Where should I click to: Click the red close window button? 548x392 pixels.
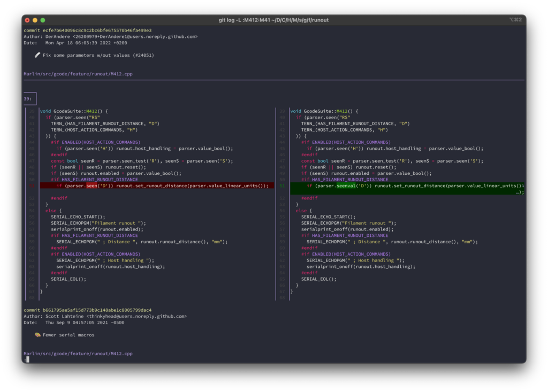click(x=27, y=20)
